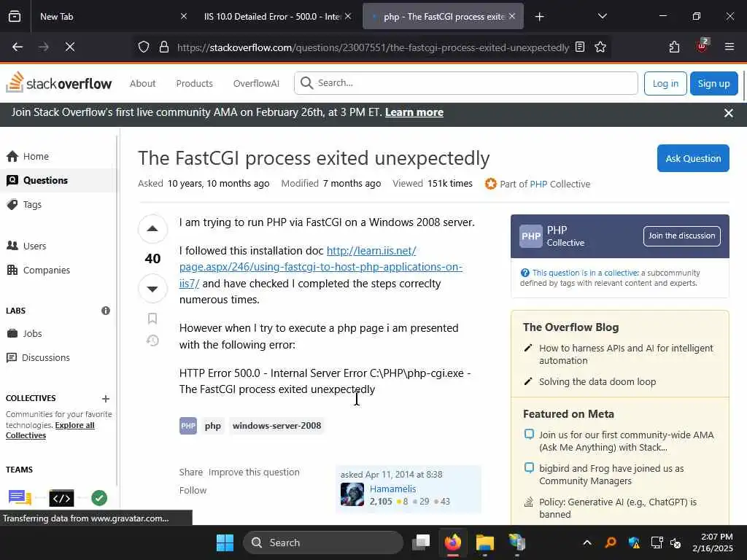Click the Stack Overflow logo
The height and width of the screenshot is (560, 747).
58,83
